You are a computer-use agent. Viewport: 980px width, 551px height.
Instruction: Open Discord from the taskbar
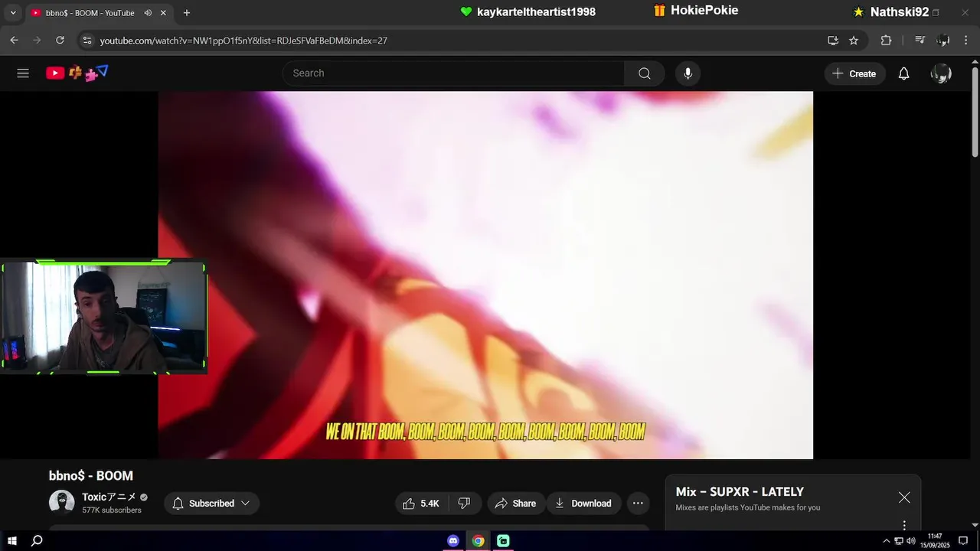pos(453,540)
